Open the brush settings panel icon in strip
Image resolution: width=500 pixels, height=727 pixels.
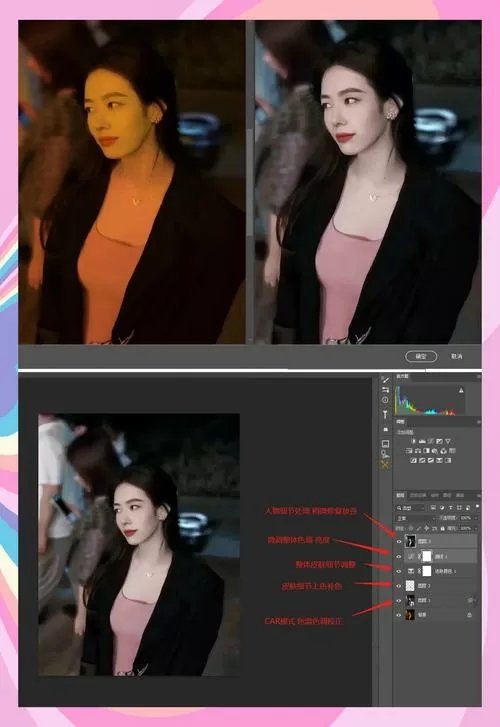[385, 390]
